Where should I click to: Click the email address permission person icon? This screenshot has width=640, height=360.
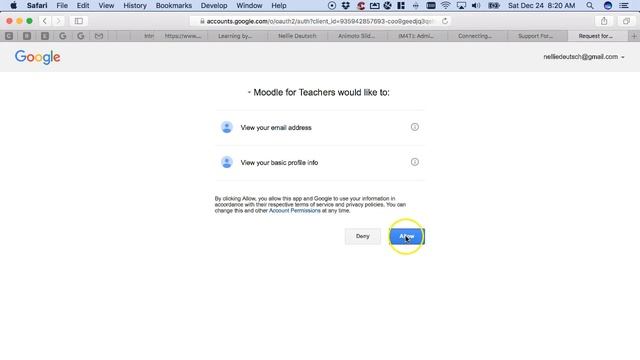tap(227, 127)
